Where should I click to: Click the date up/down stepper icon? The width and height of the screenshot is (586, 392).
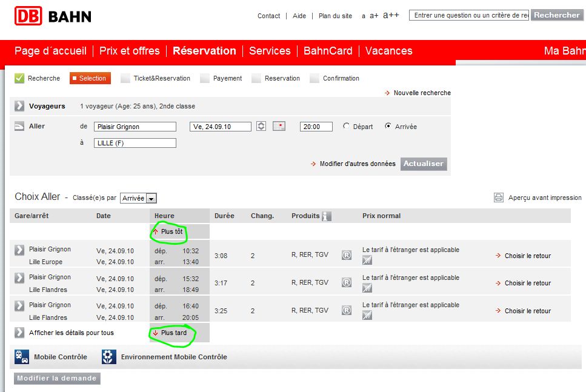click(261, 126)
